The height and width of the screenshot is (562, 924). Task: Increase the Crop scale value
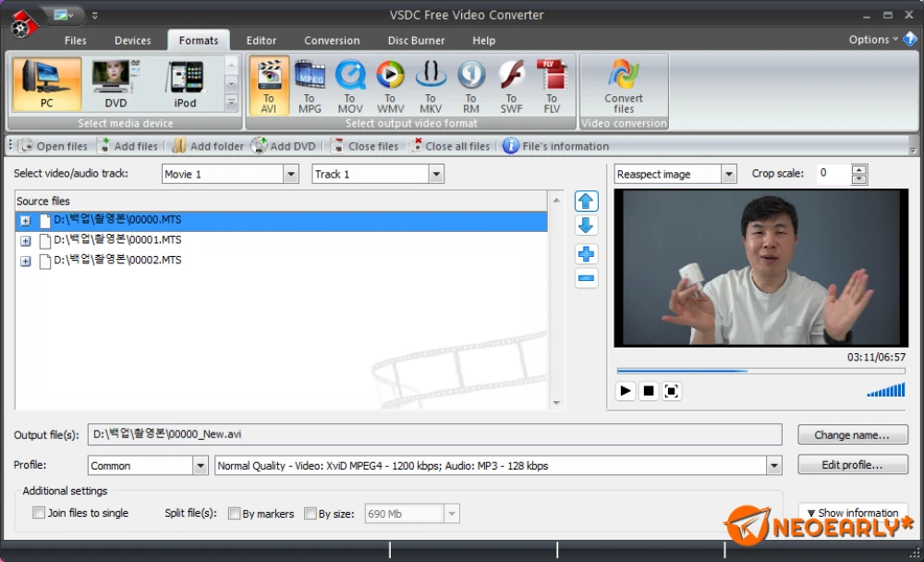tap(858, 169)
